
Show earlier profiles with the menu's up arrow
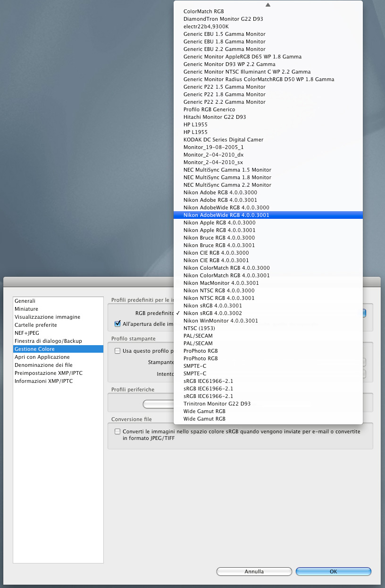click(x=268, y=4)
